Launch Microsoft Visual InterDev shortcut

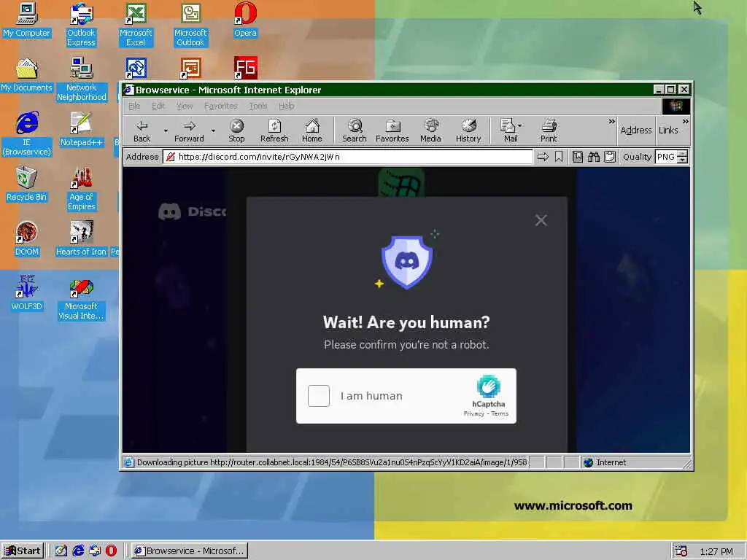(81, 298)
